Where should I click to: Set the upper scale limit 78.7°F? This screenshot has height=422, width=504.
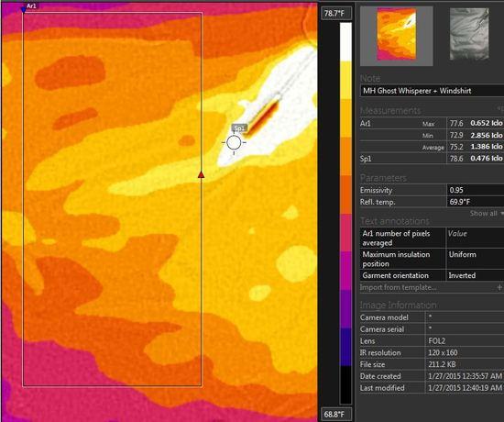coord(336,13)
